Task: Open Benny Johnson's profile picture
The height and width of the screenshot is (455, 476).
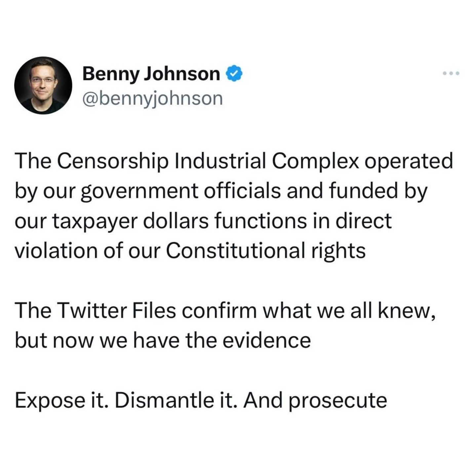Action: click(x=43, y=86)
